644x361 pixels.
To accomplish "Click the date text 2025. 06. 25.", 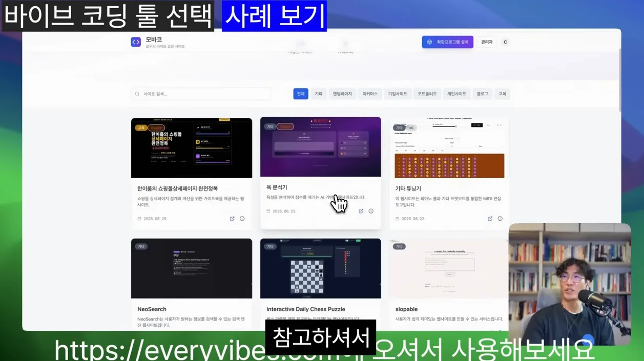I will 155,219.
